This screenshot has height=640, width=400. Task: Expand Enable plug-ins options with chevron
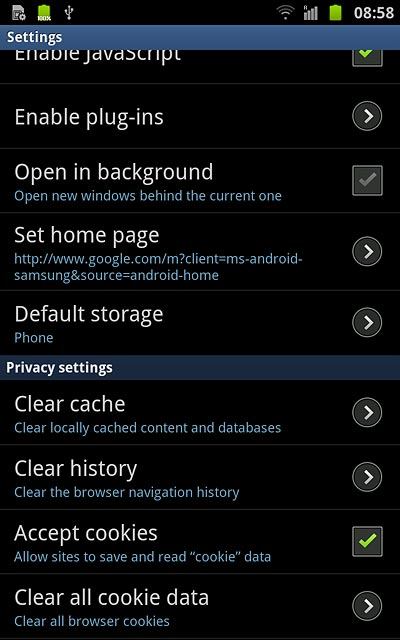coord(367,116)
